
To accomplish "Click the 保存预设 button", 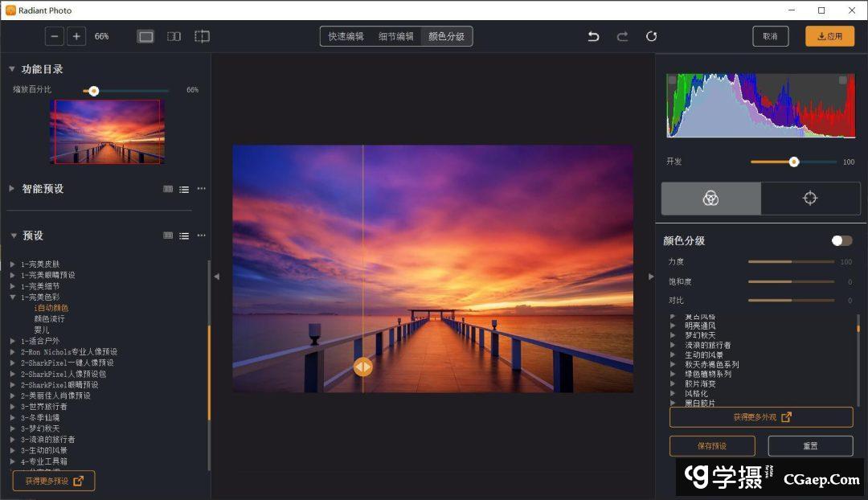I will (x=712, y=446).
